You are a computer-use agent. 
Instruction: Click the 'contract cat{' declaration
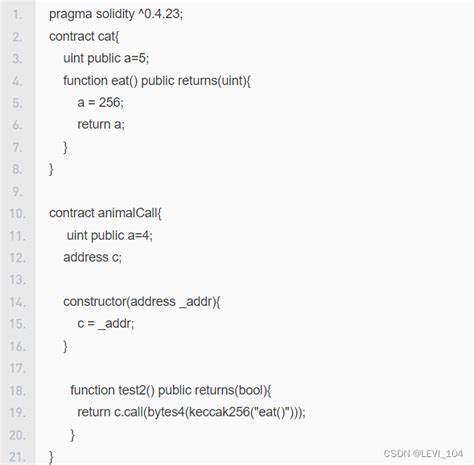[84, 36]
